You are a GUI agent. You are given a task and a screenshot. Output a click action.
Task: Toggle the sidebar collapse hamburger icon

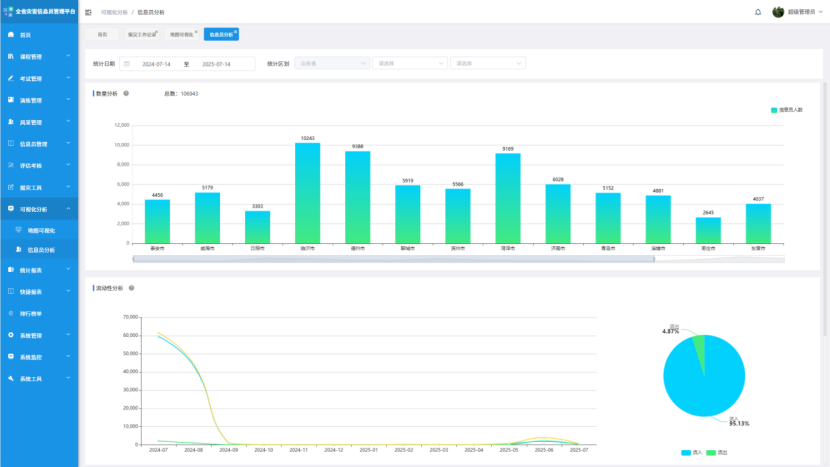click(x=88, y=12)
